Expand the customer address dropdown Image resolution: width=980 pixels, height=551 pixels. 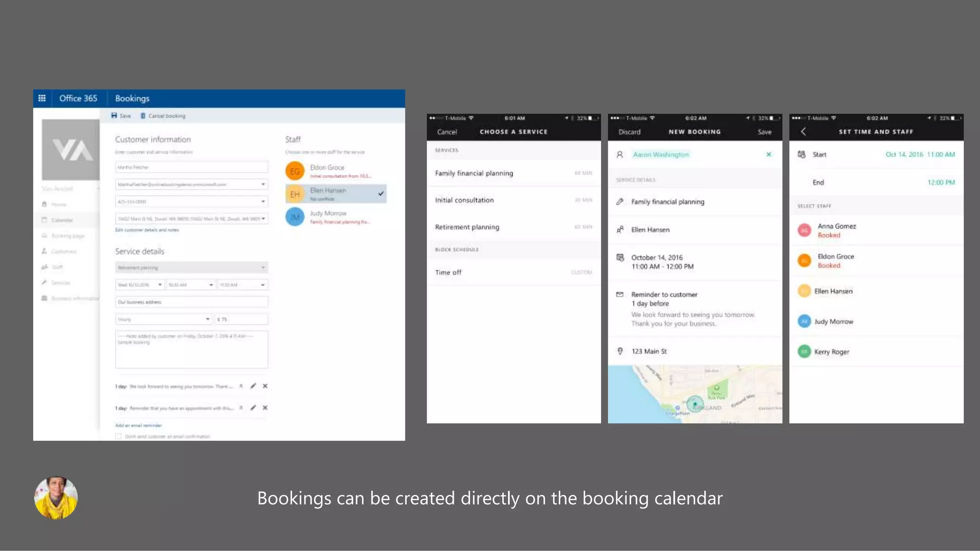click(263, 219)
